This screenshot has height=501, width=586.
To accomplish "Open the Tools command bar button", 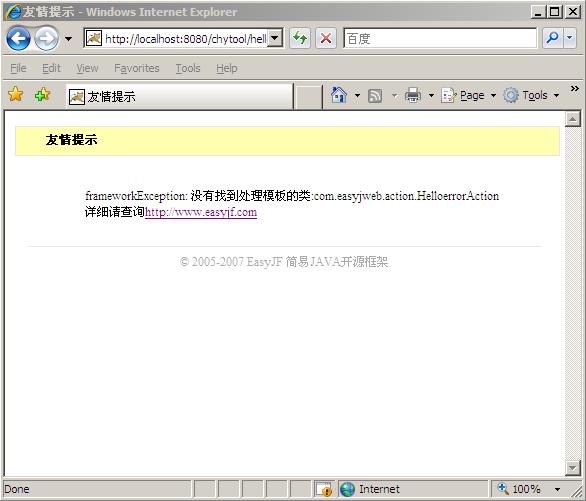I will click(x=531, y=95).
